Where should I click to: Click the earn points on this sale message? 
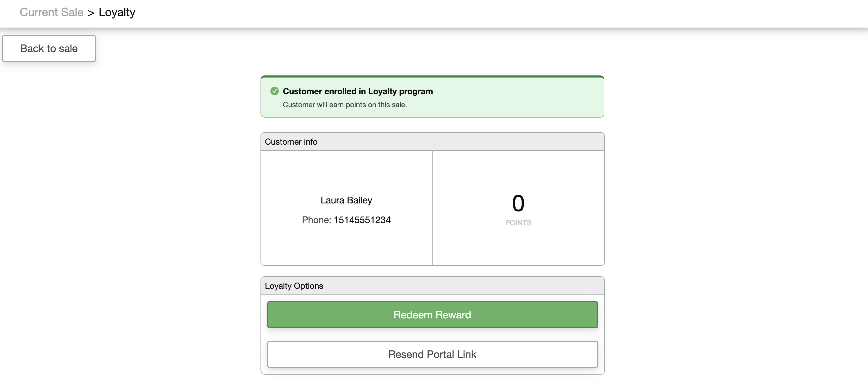coord(345,105)
